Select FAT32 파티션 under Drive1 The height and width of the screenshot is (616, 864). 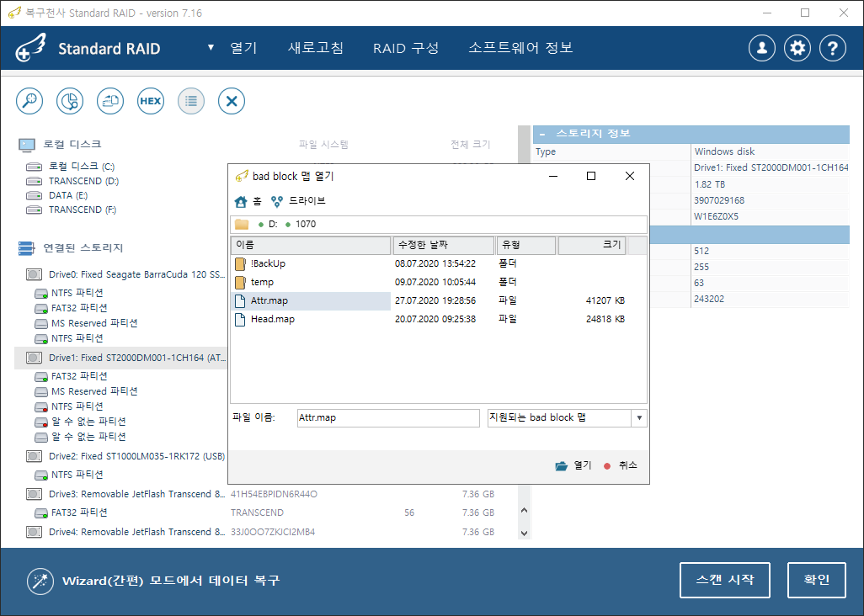click(x=79, y=376)
